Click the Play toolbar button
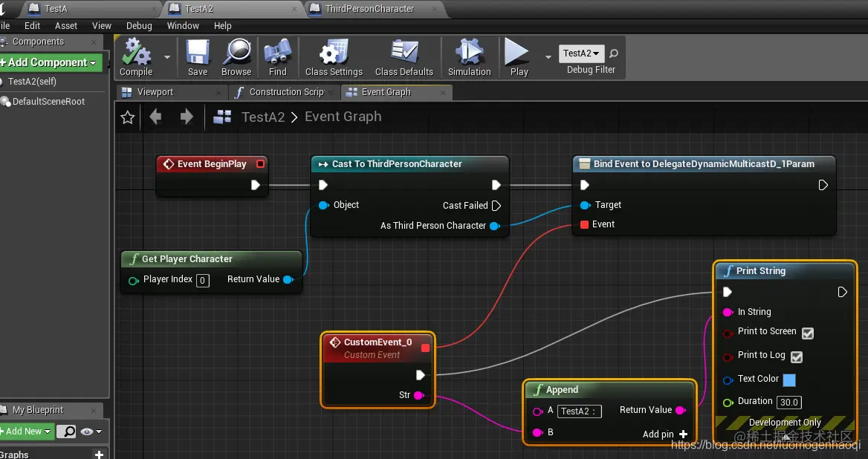868x459 pixels. click(x=519, y=57)
